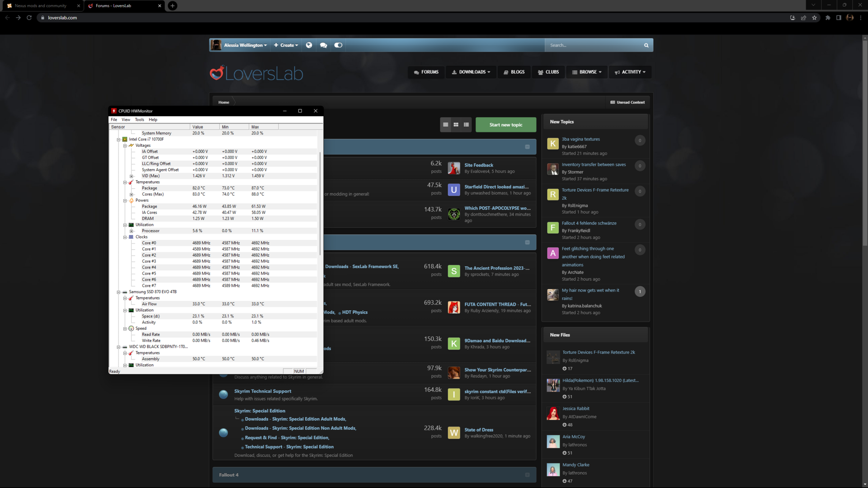
Task: Click the forum status icon beside Skyrim Technical Support
Action: pos(223,394)
